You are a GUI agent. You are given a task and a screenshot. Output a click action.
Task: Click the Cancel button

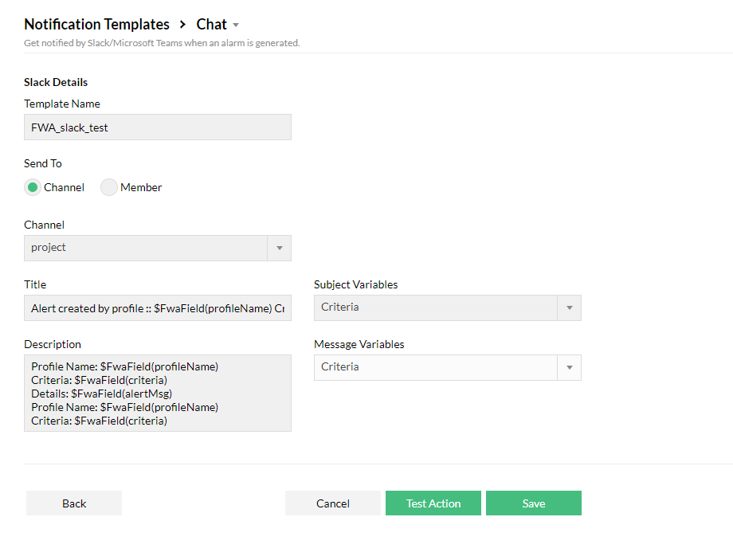333,503
